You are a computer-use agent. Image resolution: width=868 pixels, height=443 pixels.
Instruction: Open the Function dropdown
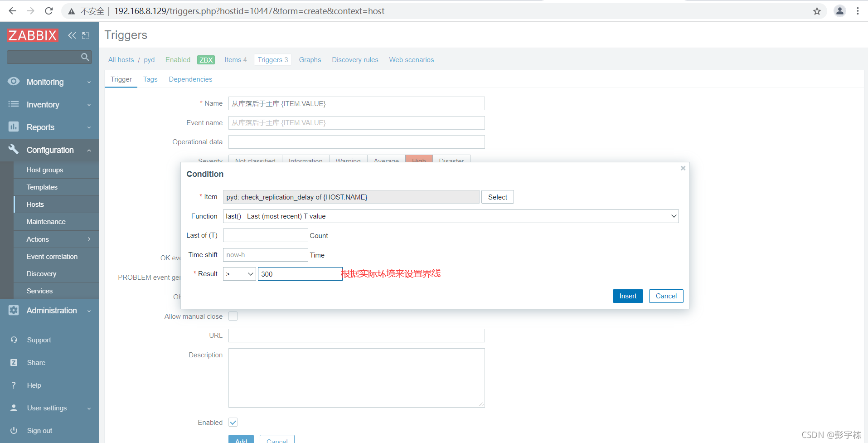pos(451,216)
